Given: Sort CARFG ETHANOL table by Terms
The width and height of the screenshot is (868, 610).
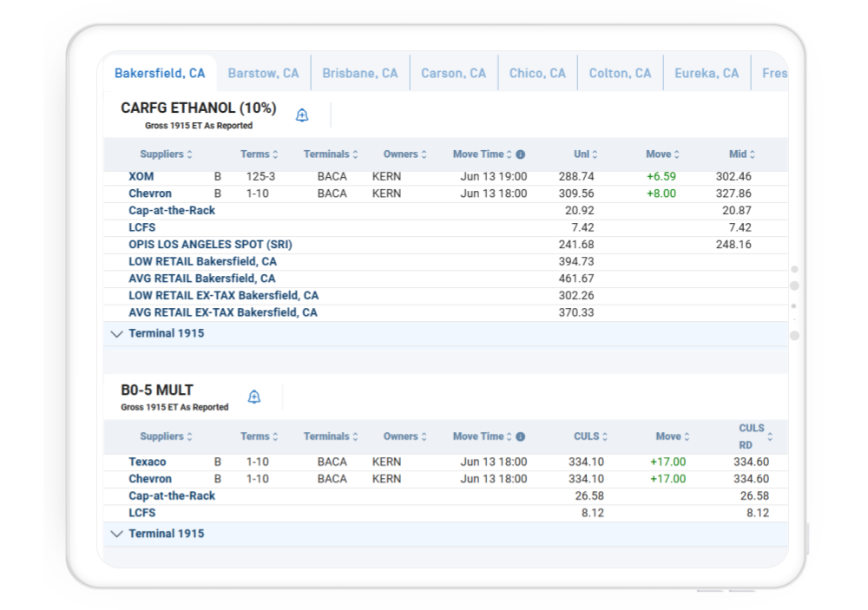Looking at the screenshot, I should coord(260,154).
